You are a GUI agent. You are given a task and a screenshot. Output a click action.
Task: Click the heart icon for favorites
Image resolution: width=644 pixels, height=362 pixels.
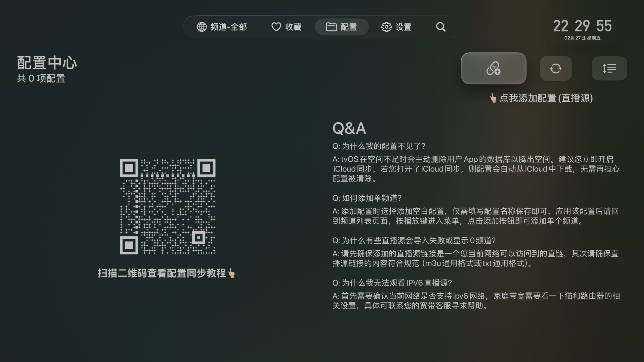coord(276,27)
